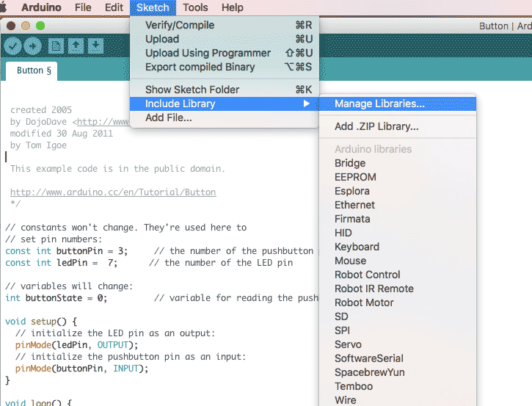Include the Keyboard library
The height and width of the screenshot is (406, 532).
[398, 247]
